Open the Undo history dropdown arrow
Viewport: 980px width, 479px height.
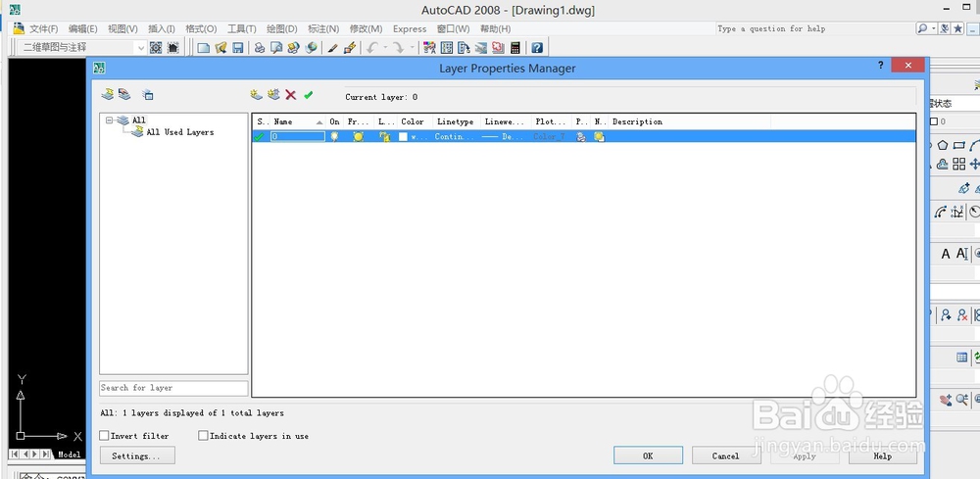point(385,47)
